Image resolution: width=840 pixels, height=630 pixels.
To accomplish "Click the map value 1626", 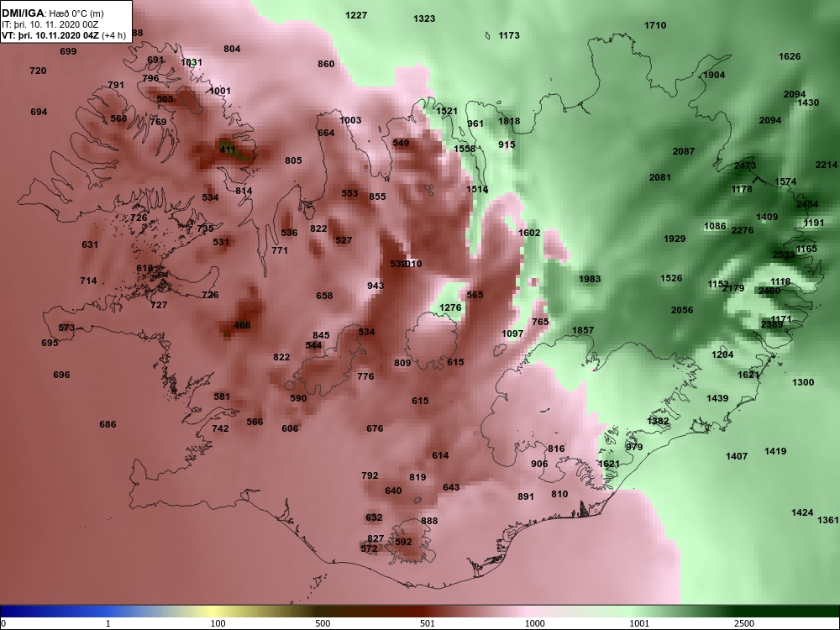I will tap(790, 56).
